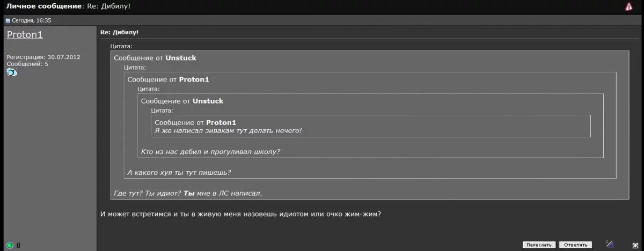Click Proton1 author name in the innermost quote
Screen dimensions: 644x251
(x=221, y=122)
